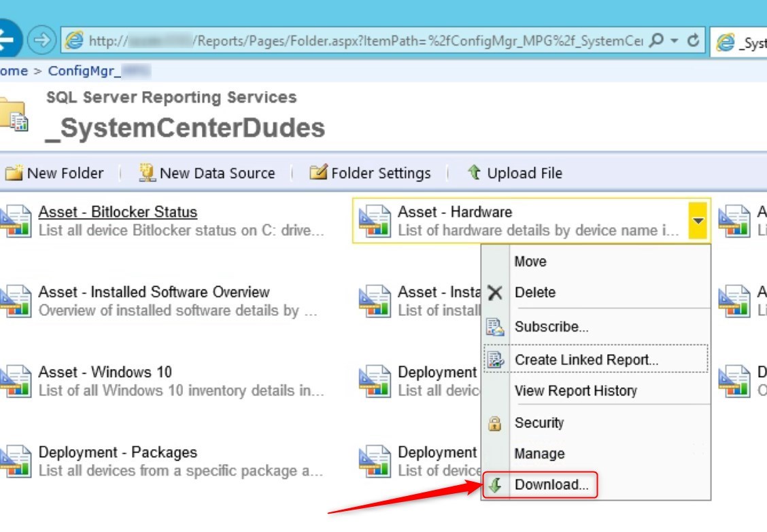Click the green Upload File arrow icon
The height and width of the screenshot is (532, 767).
[x=474, y=172]
